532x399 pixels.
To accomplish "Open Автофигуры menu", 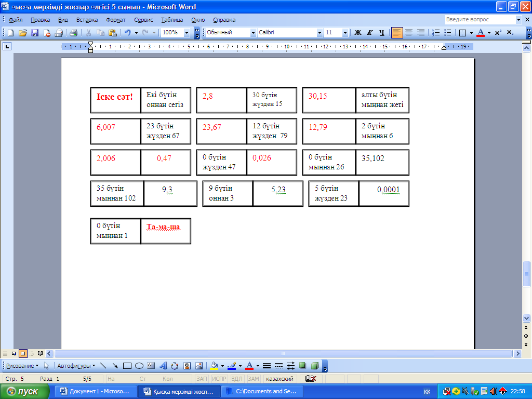I will pos(76,366).
